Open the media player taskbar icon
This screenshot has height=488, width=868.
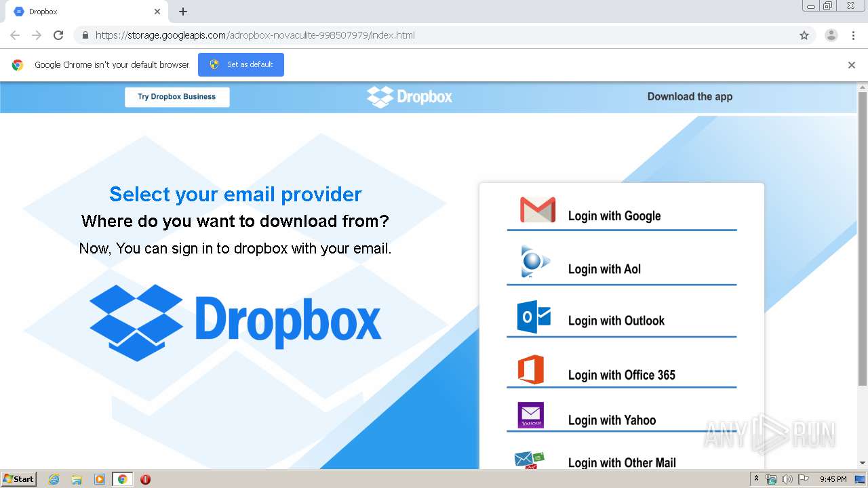coord(99,479)
